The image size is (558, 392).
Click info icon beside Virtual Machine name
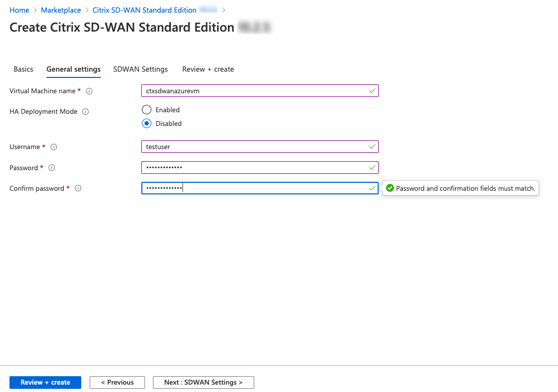click(x=89, y=91)
